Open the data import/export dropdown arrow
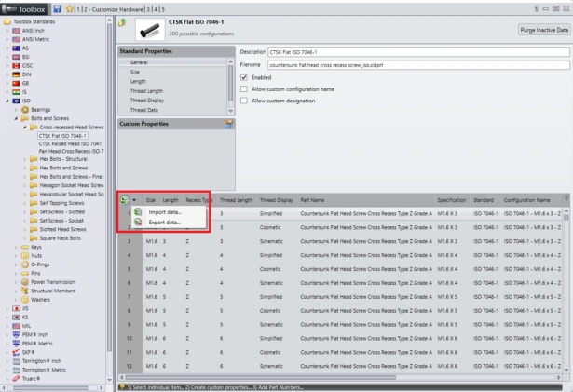Image resolution: width=573 pixels, height=392 pixels. click(x=134, y=200)
